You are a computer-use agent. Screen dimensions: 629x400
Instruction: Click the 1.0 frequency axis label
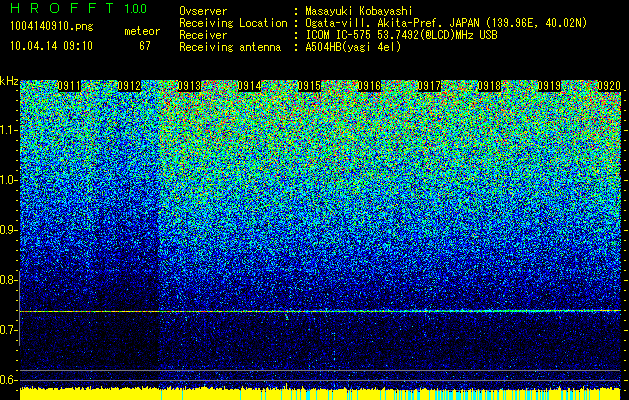click(9, 180)
